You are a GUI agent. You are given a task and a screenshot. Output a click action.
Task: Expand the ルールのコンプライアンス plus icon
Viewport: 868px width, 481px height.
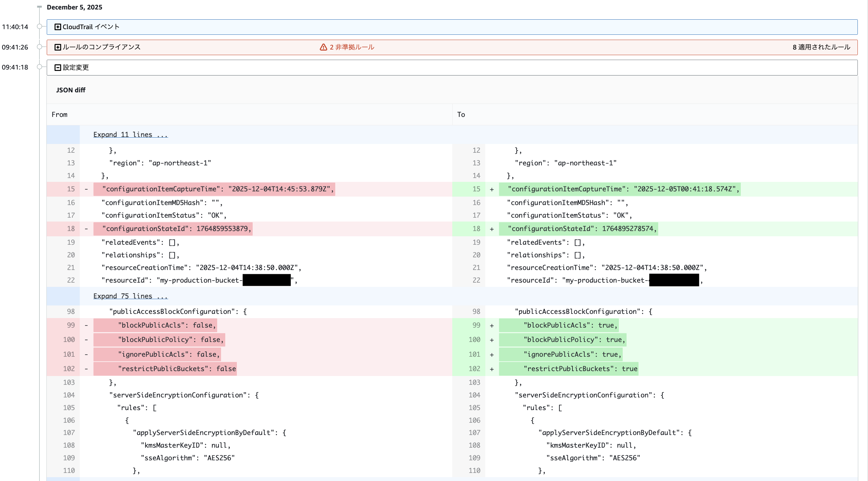pos(58,47)
